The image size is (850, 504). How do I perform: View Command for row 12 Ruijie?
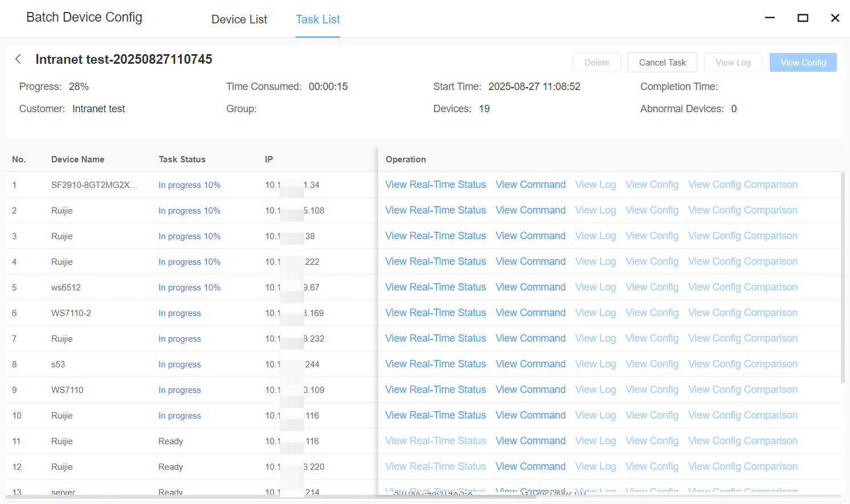[x=530, y=466]
